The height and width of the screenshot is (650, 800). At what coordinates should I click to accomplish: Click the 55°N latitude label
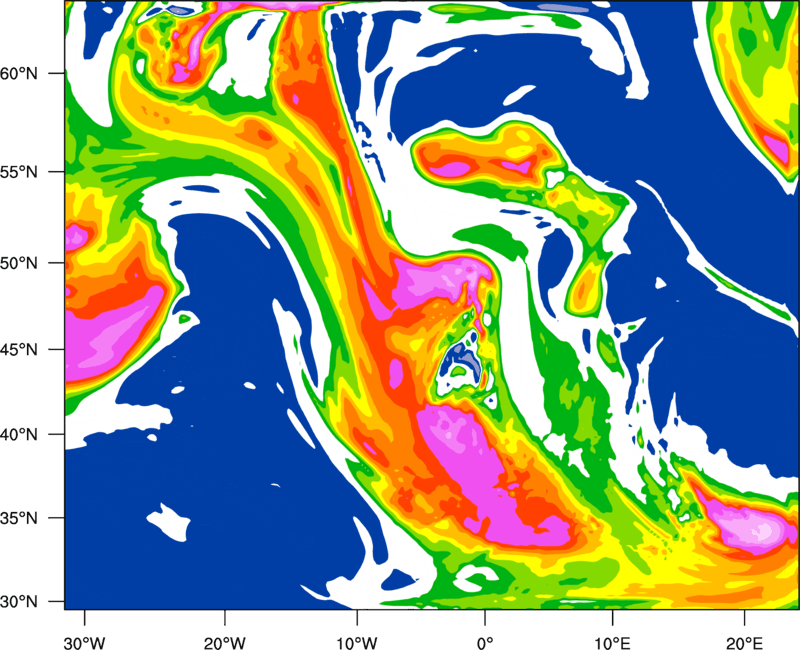tap(19, 172)
